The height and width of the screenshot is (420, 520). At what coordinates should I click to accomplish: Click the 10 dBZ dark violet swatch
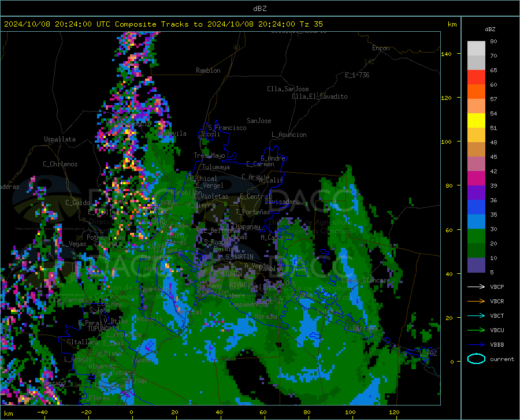point(476,265)
